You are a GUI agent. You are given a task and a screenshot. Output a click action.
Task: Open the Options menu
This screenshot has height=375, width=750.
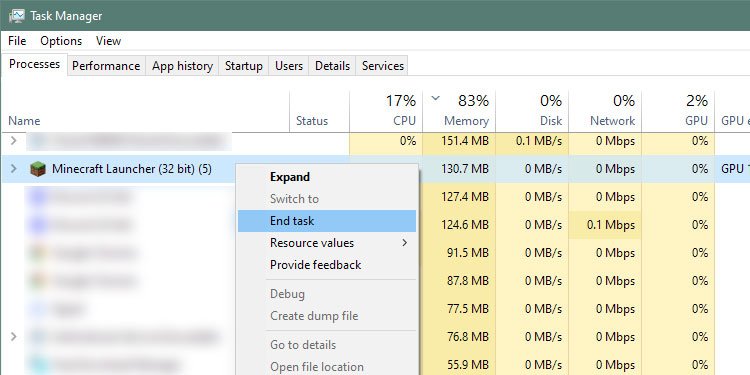pyautogui.click(x=61, y=41)
